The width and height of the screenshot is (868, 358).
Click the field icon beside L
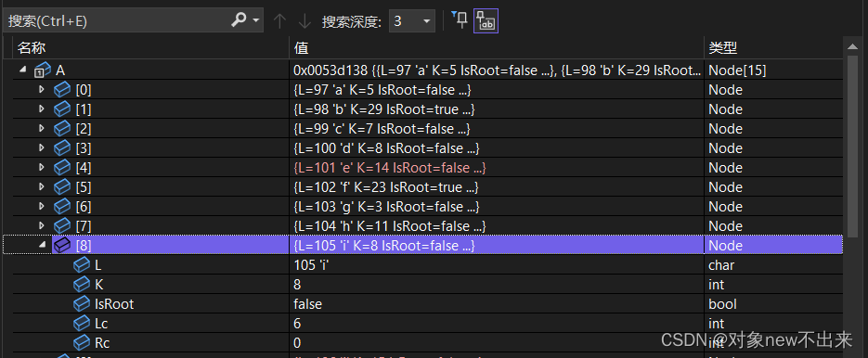point(82,265)
